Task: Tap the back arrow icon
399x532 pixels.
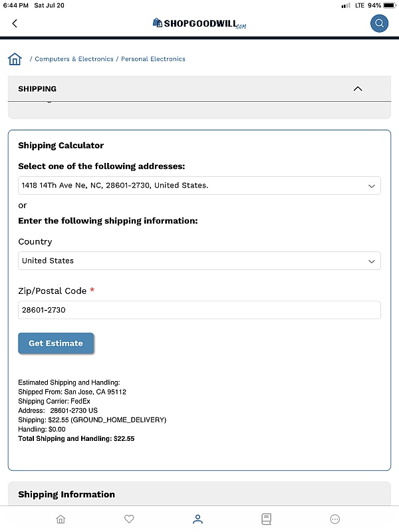Action: click(x=15, y=23)
